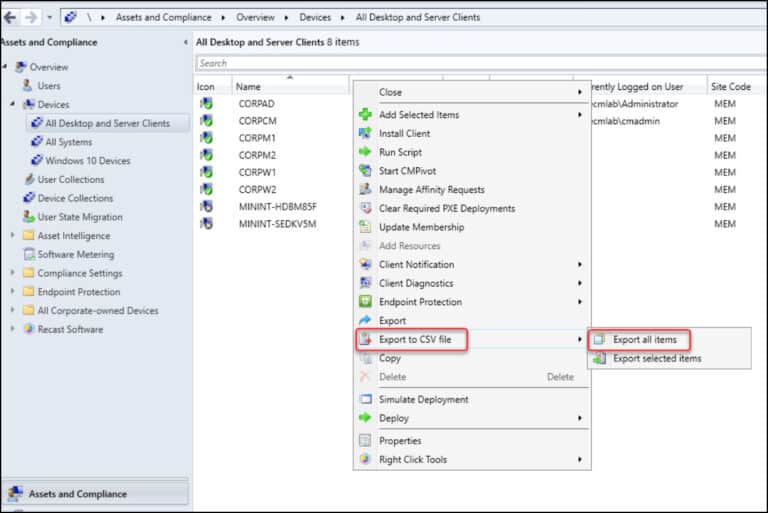Collapse the Overview tree node
Viewport: 768px width, 513px height.
click(5, 66)
